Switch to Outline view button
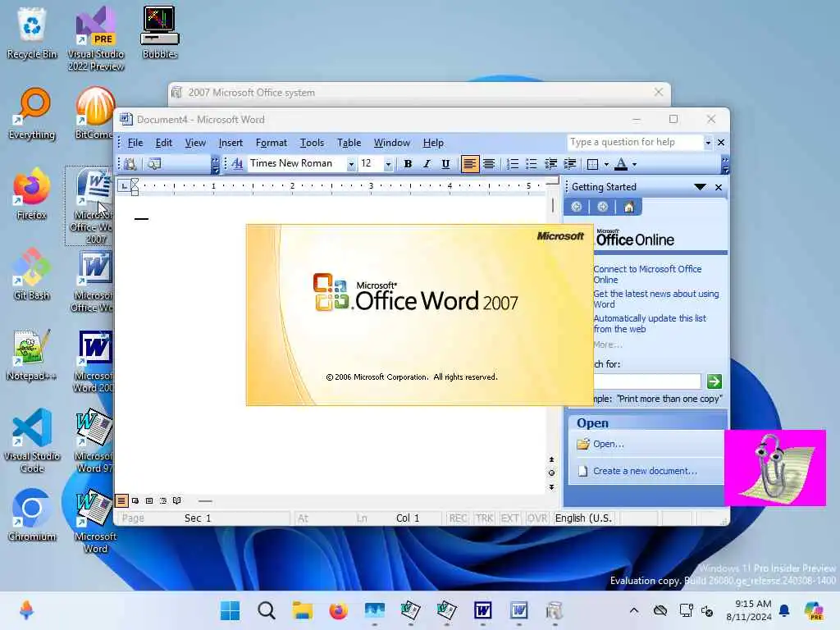The width and height of the screenshot is (840, 630). tap(163, 501)
